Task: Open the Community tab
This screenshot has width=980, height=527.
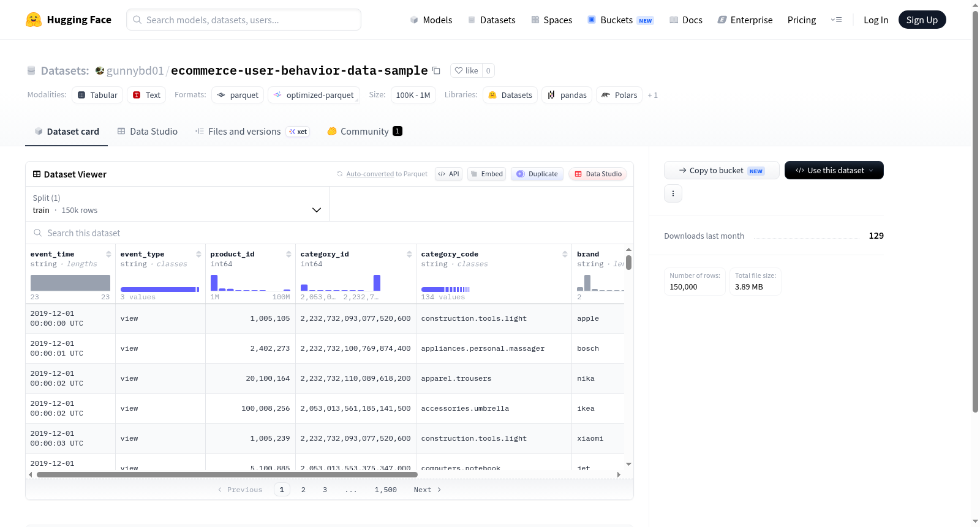Action: click(x=364, y=131)
